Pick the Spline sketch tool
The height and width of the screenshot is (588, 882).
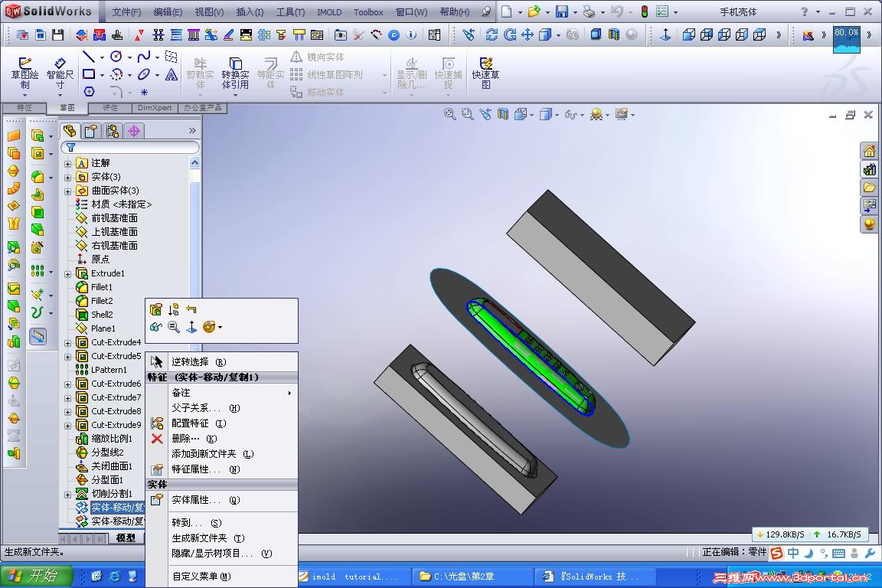click(x=144, y=56)
